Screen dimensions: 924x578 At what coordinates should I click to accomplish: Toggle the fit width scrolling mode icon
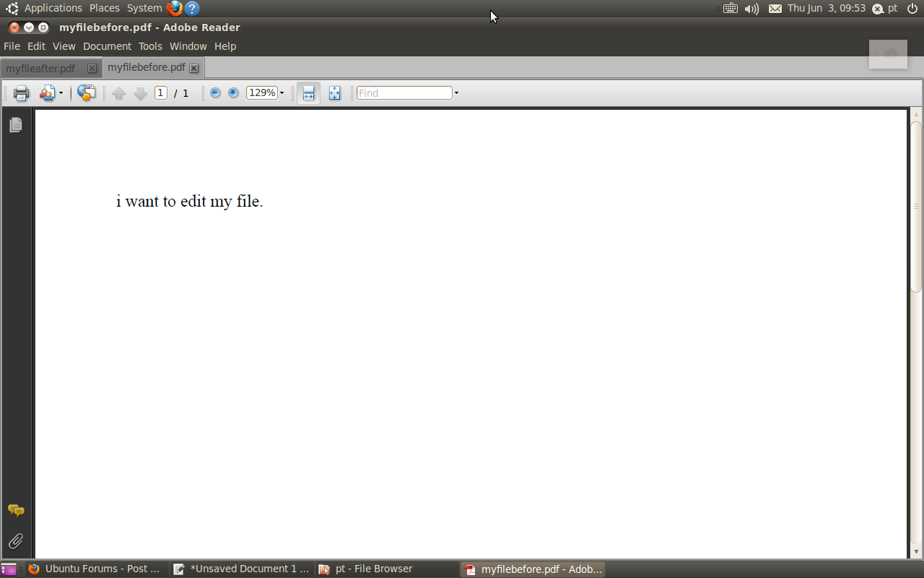308,92
